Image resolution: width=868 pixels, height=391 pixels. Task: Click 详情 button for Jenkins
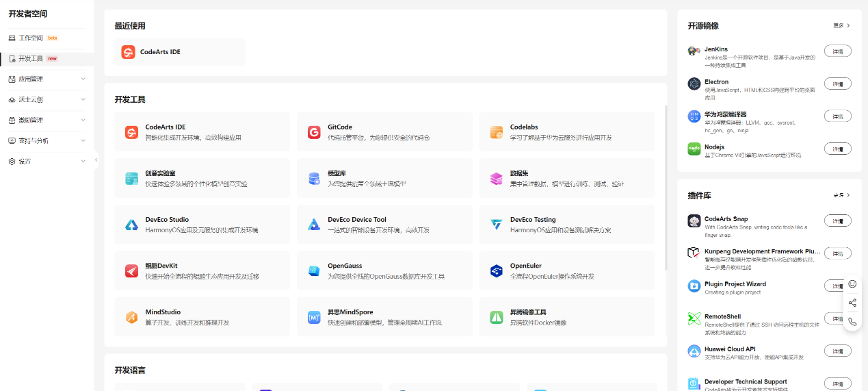coord(838,51)
